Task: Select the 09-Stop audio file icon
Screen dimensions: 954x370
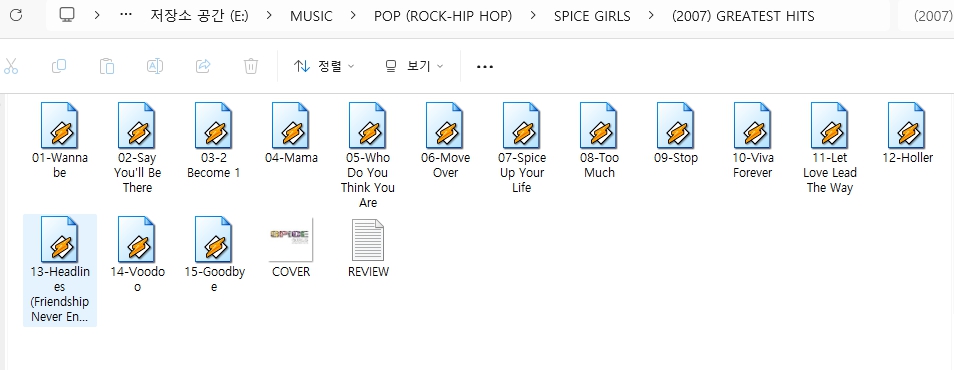Action: click(676, 125)
